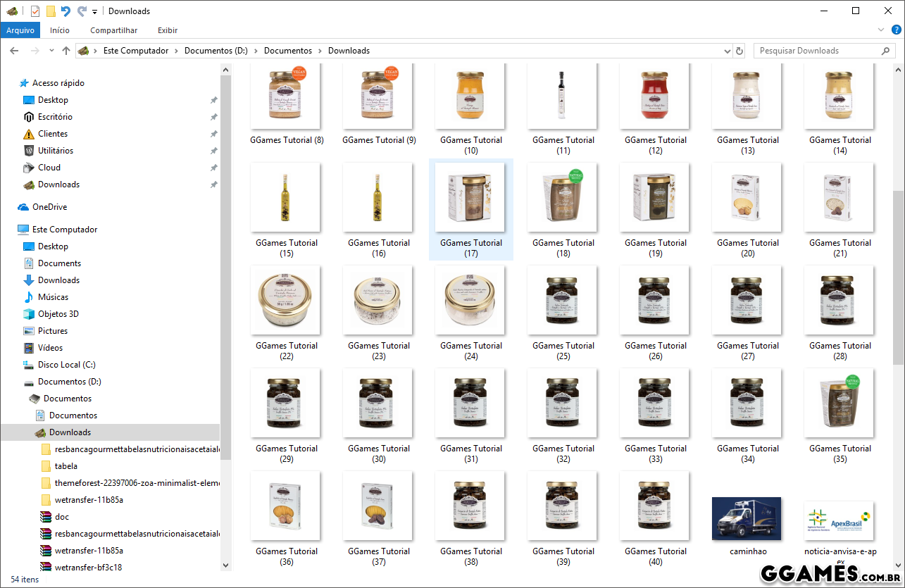
Task: Open OneDrive in navigation pane
Action: coord(49,207)
